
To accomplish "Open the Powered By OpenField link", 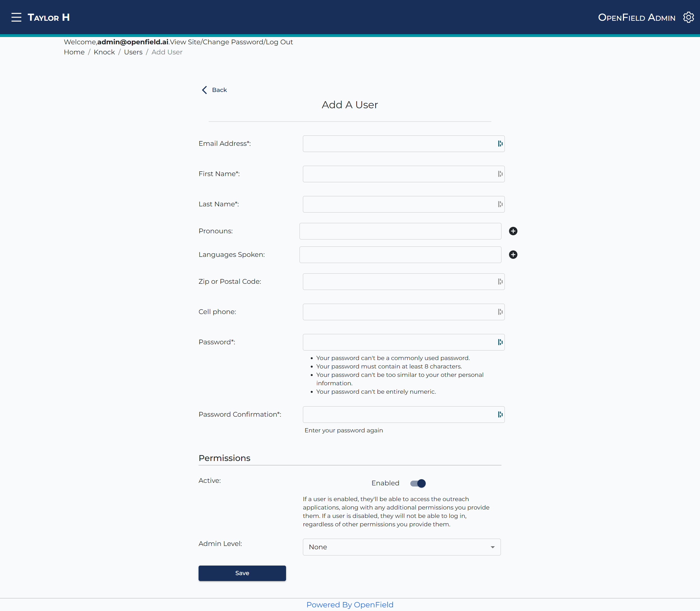I will pyautogui.click(x=350, y=605).
